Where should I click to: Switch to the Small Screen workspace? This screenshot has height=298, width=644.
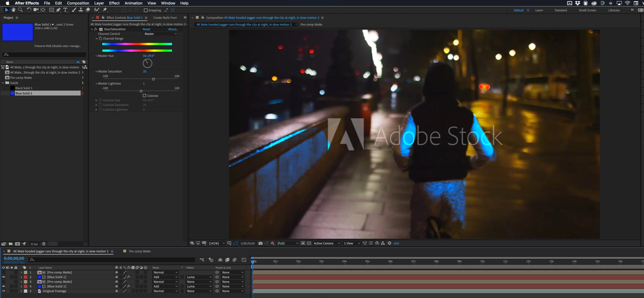(x=588, y=10)
